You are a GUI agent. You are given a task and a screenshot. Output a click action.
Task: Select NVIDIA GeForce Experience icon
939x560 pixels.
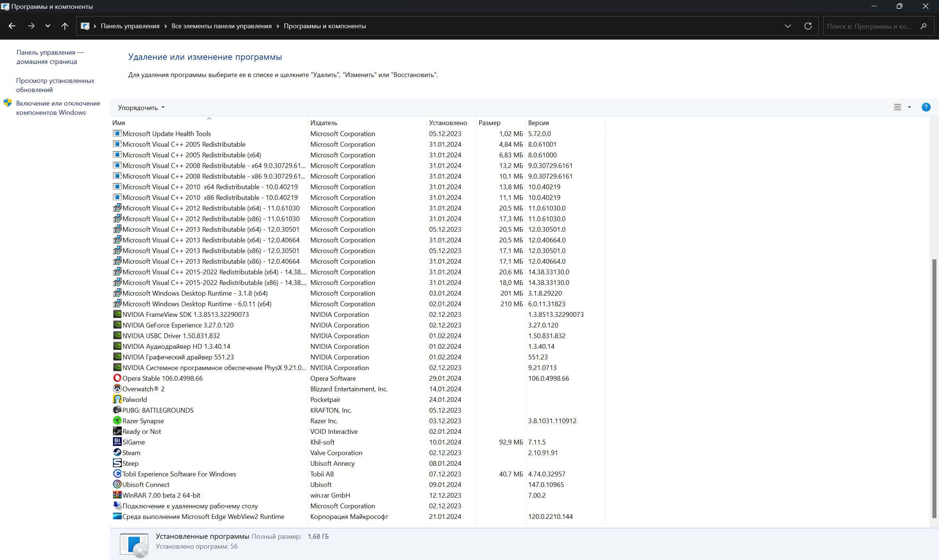(117, 325)
